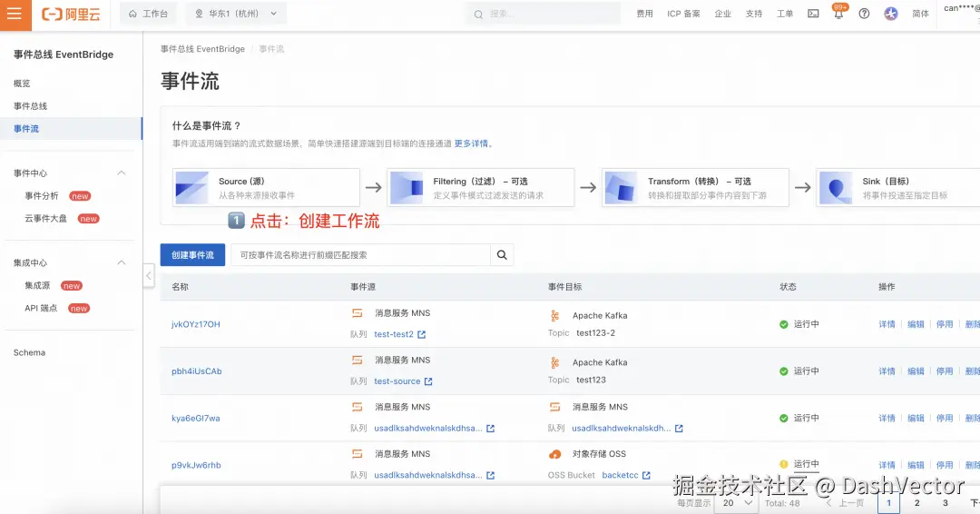The width and height of the screenshot is (980, 514).
Task: Open the page size 20 dropdown
Action: pyautogui.click(x=738, y=503)
